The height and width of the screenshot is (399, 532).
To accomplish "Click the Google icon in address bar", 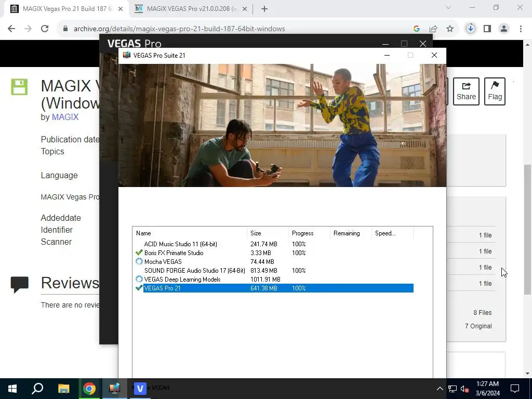I will click(416, 29).
